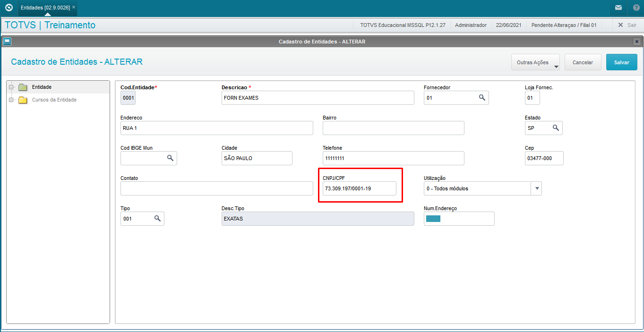Viewport: 644px width, 332px height.
Task: Click the Estado search magnifier icon
Action: click(x=556, y=128)
